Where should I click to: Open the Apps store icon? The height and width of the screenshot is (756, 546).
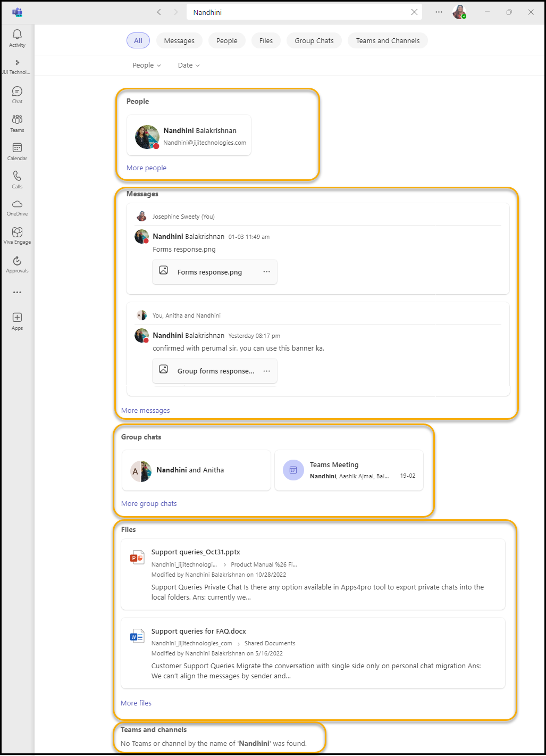17,321
